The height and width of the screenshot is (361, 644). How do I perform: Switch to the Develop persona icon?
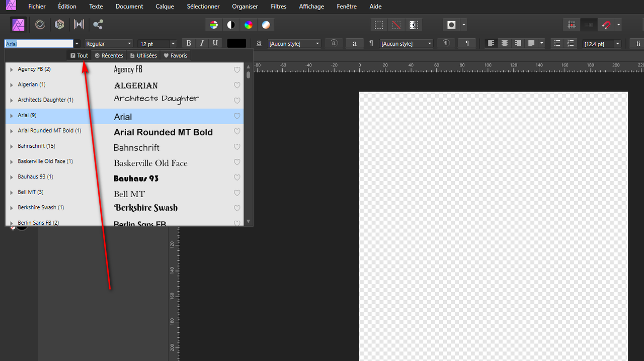59,25
